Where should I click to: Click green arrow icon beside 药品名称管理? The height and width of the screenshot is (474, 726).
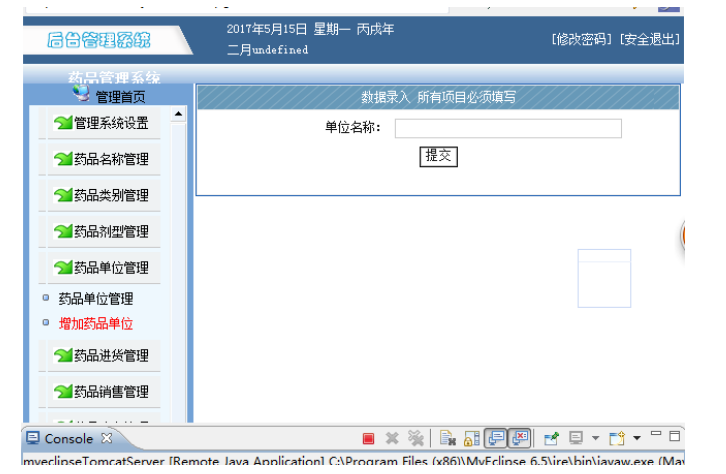point(63,159)
